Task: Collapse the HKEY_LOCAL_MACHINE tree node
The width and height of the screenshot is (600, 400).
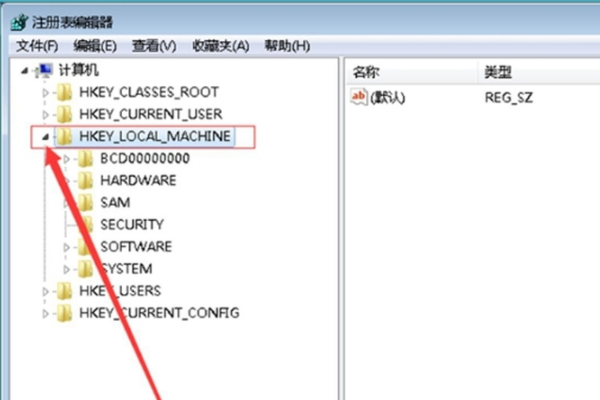Action: pyautogui.click(x=45, y=136)
